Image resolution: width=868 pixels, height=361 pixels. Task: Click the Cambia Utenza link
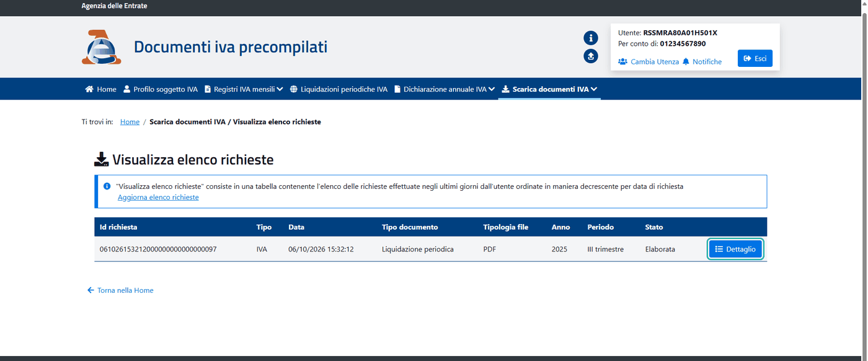coord(649,61)
